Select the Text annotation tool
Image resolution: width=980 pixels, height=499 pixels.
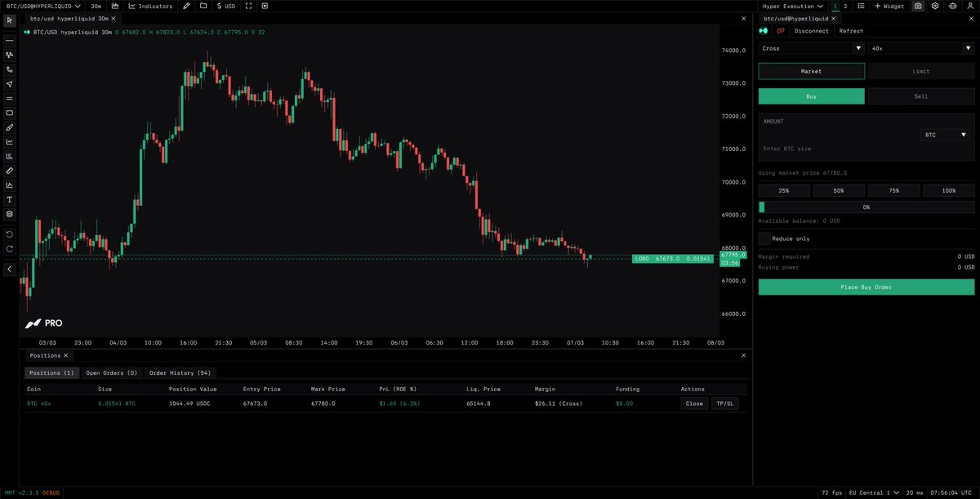pyautogui.click(x=9, y=199)
